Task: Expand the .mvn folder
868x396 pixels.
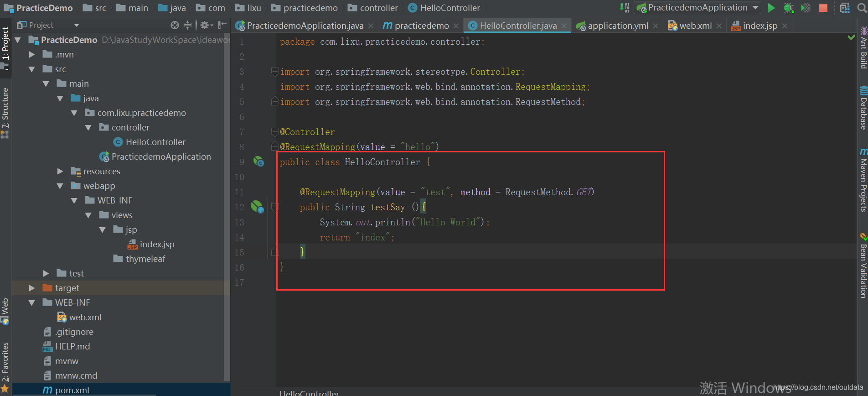Action: (32, 54)
